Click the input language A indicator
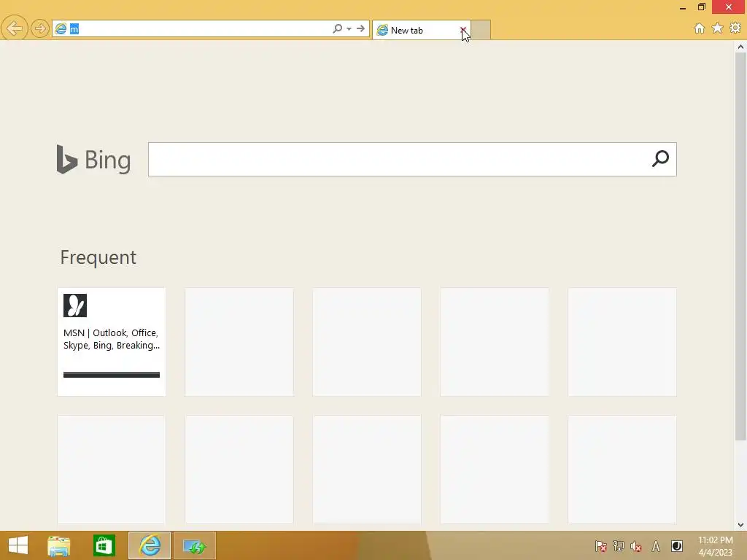This screenshot has height=560, width=747. tap(656, 546)
